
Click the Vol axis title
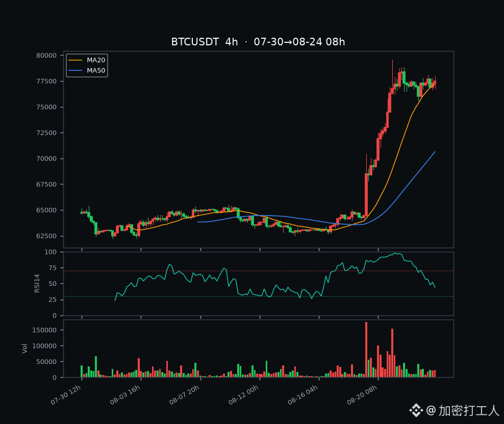click(x=25, y=348)
